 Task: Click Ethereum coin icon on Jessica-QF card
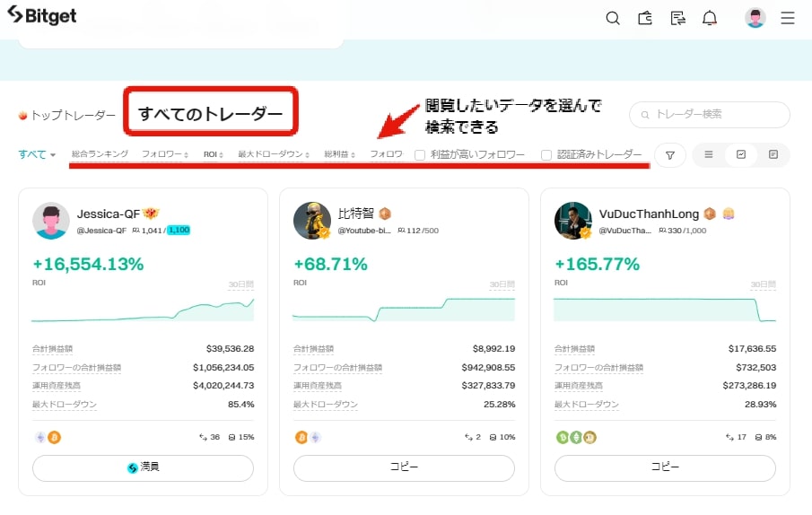click(x=40, y=437)
